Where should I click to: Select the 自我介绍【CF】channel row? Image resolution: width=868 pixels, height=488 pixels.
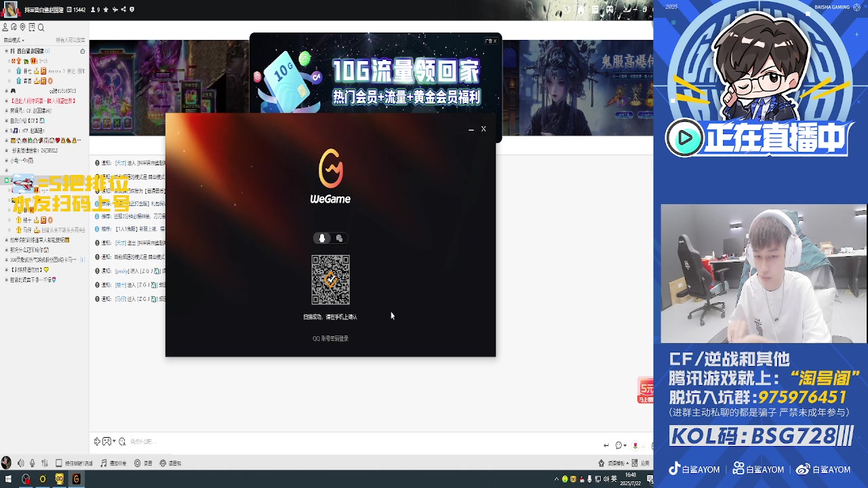tap(27, 121)
